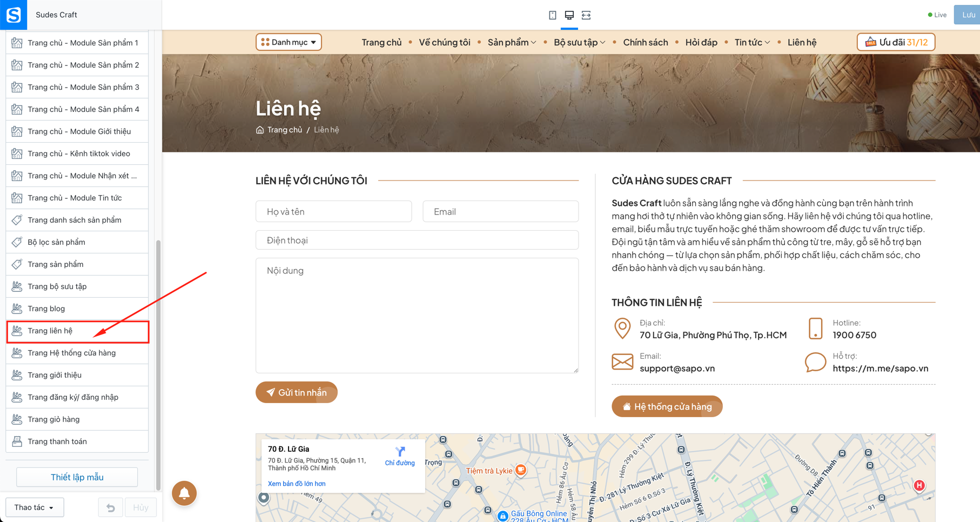Click the tag icon beside Bộ lọc sản phẩm
Image resolution: width=980 pixels, height=522 pixels.
pyautogui.click(x=17, y=242)
